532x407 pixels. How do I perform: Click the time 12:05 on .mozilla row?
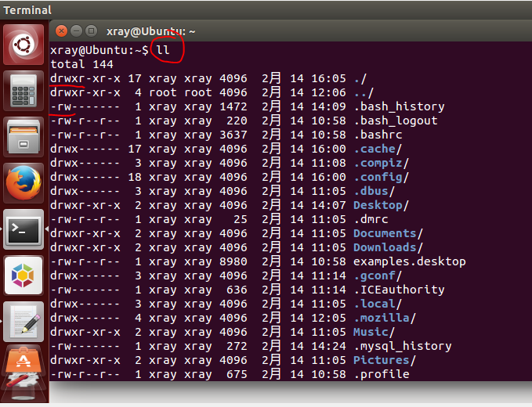(329, 319)
